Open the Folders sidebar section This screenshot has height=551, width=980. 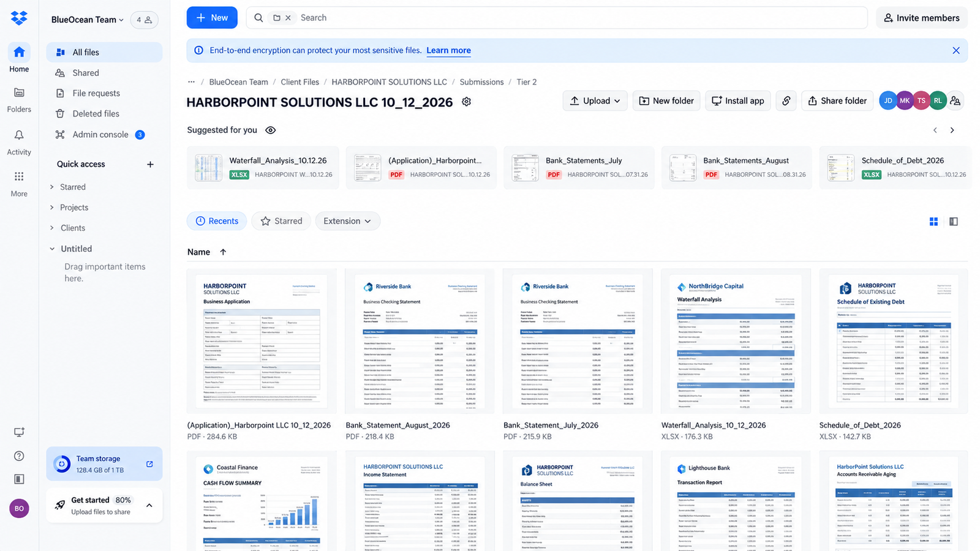click(19, 100)
